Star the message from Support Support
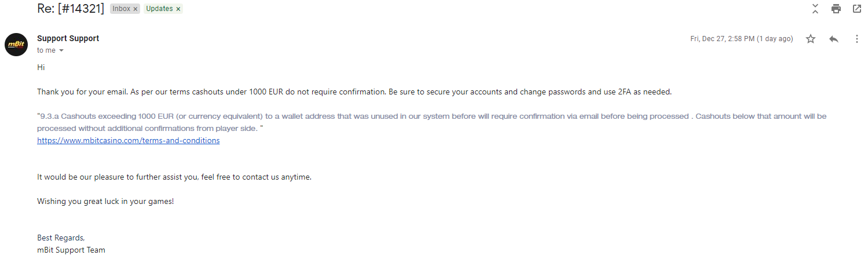Viewport: 868px width, 259px height. (x=811, y=39)
